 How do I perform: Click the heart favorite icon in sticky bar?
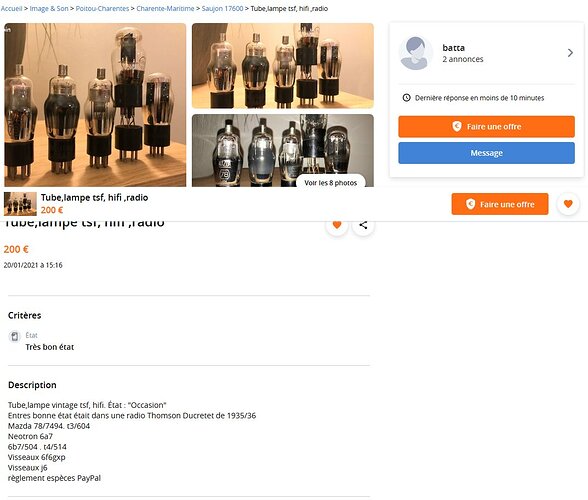tap(568, 204)
